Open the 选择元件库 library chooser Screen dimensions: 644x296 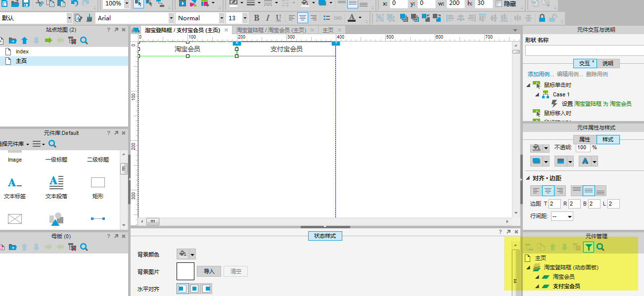coord(14,144)
